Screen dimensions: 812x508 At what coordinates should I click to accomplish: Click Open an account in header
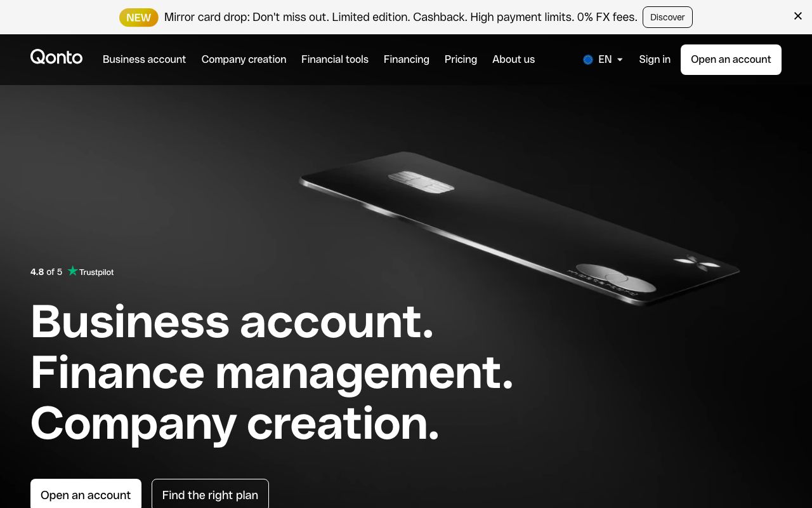point(731,60)
